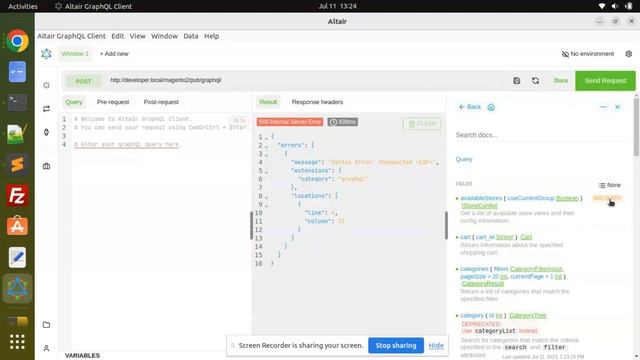This screenshot has width=640, height=360.
Task: Open the Data menu
Action: coord(191,36)
